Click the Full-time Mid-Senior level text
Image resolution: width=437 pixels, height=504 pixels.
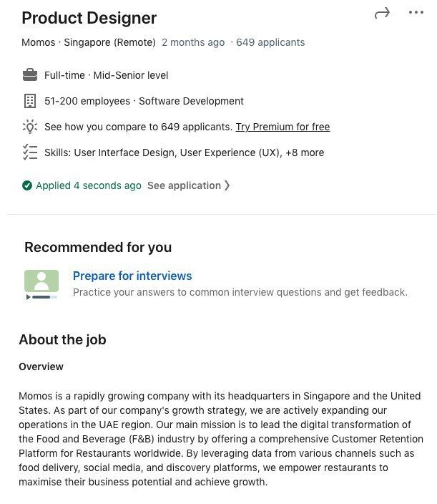(x=107, y=75)
